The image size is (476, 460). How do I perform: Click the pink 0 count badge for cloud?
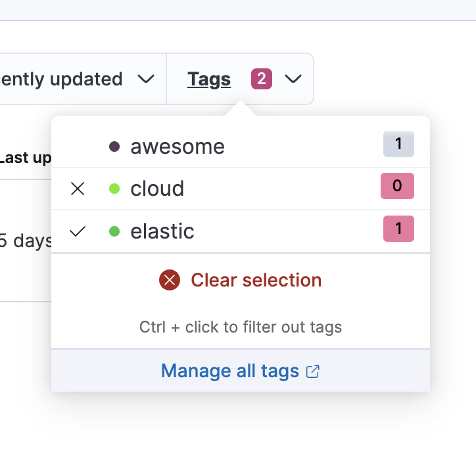click(x=397, y=186)
